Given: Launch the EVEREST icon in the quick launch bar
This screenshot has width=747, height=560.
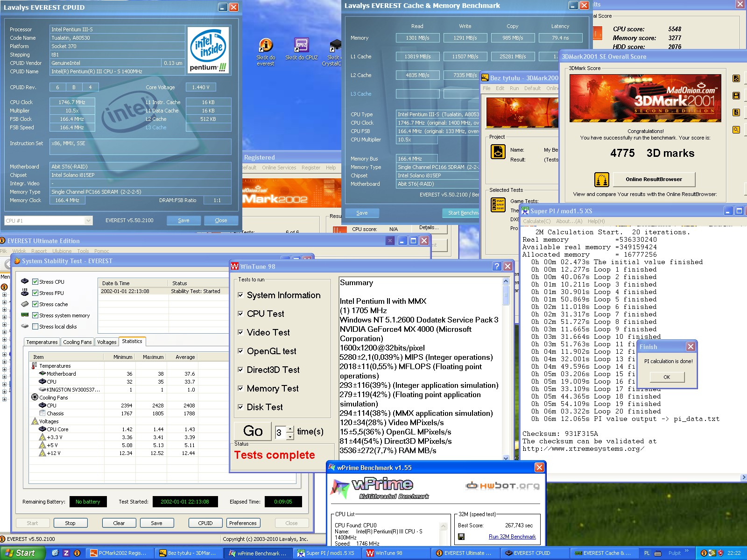Looking at the screenshot, I should (77, 553).
